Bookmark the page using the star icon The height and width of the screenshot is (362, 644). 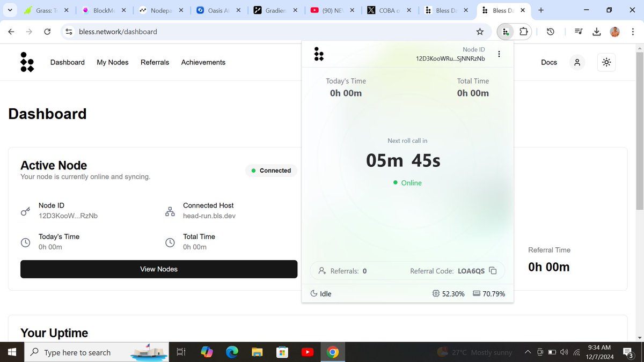tap(480, 32)
